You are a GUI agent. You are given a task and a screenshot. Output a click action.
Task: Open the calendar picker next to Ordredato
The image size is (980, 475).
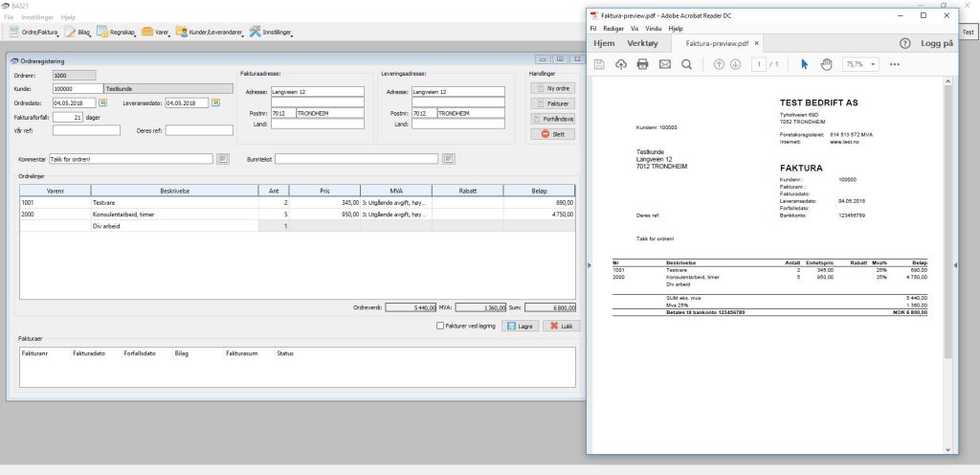[103, 102]
